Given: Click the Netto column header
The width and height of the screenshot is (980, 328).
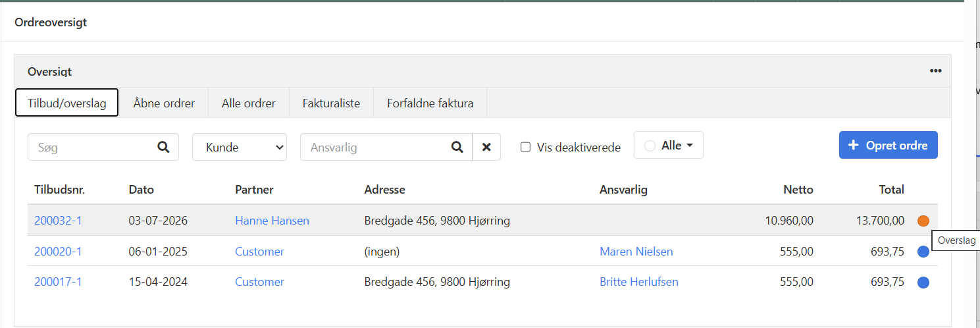Looking at the screenshot, I should pos(798,190).
